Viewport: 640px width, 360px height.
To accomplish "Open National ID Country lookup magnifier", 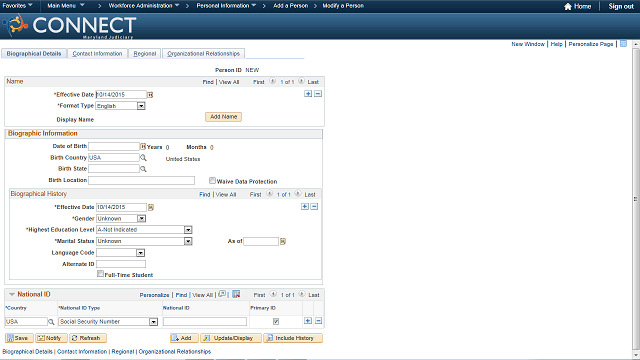I will [51, 322].
